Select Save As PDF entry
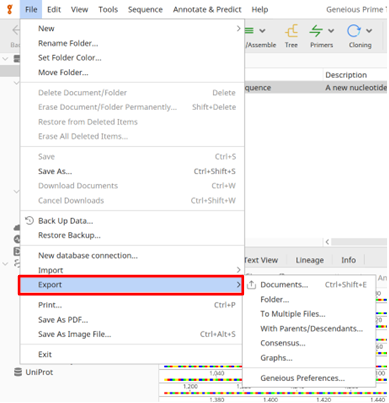The width and height of the screenshot is (389, 403). point(132,320)
